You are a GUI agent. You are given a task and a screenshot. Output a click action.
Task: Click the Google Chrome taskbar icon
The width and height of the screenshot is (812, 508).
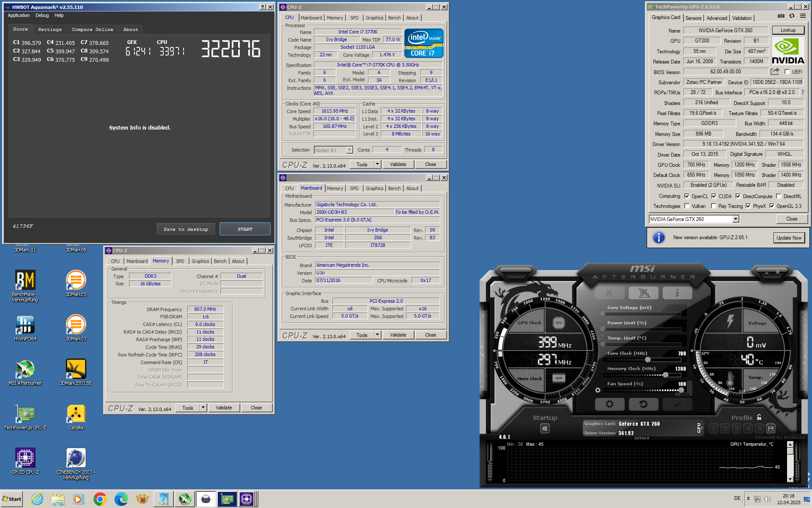[x=100, y=500]
